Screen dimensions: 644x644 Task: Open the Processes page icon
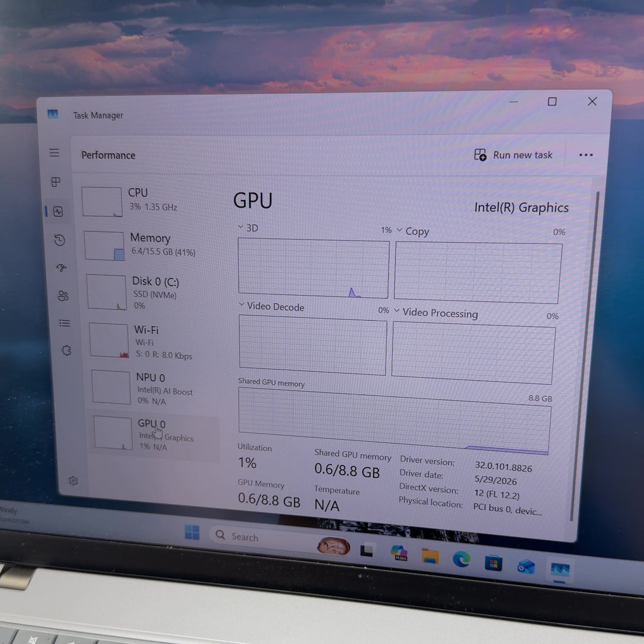56,182
